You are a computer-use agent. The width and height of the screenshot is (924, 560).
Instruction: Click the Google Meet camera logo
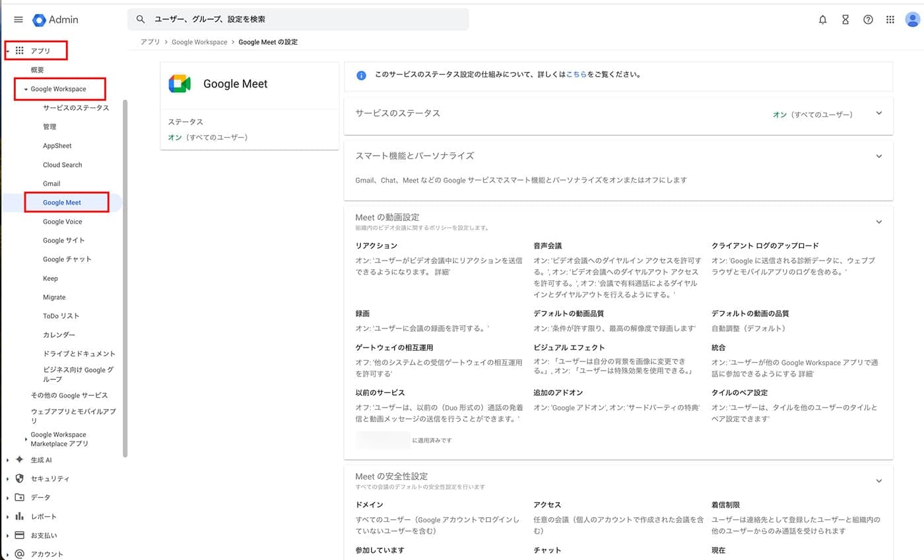180,84
